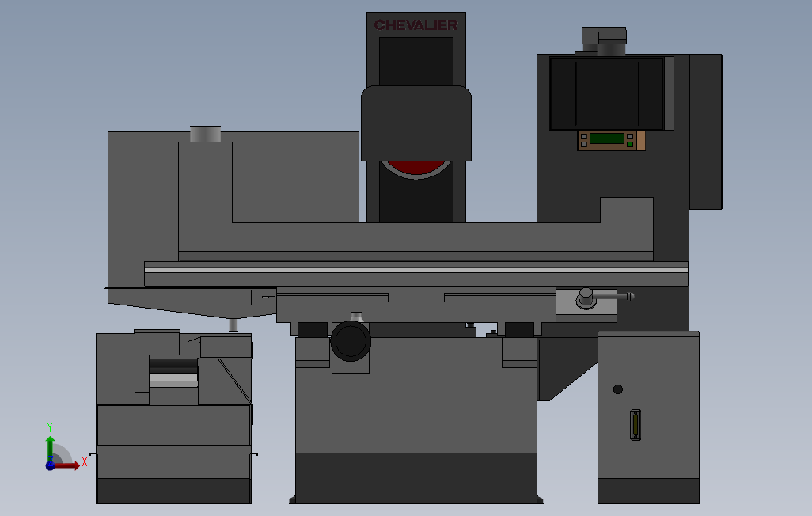The width and height of the screenshot is (812, 516).
Task: Select the red grinding wheel under the guard
Action: pyautogui.click(x=415, y=169)
